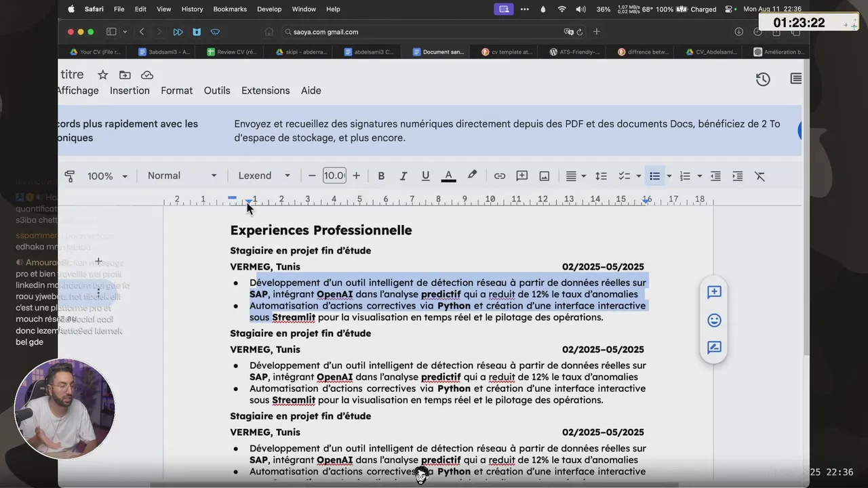Reload the page in Safari
The width and height of the screenshot is (868, 488).
579,32
